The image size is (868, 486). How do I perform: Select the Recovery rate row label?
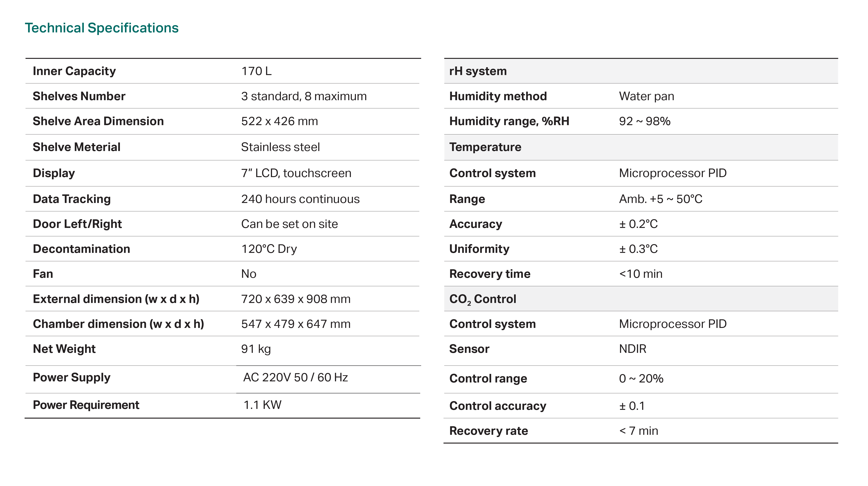489,431
